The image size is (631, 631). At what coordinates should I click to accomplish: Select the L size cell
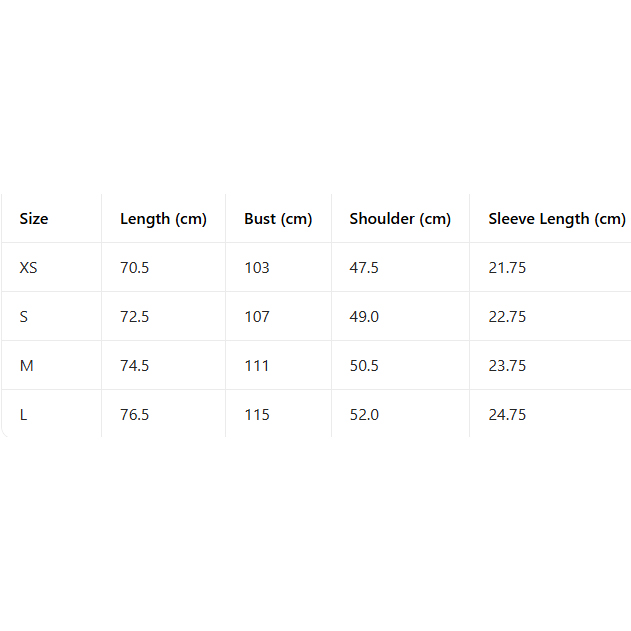click(24, 415)
